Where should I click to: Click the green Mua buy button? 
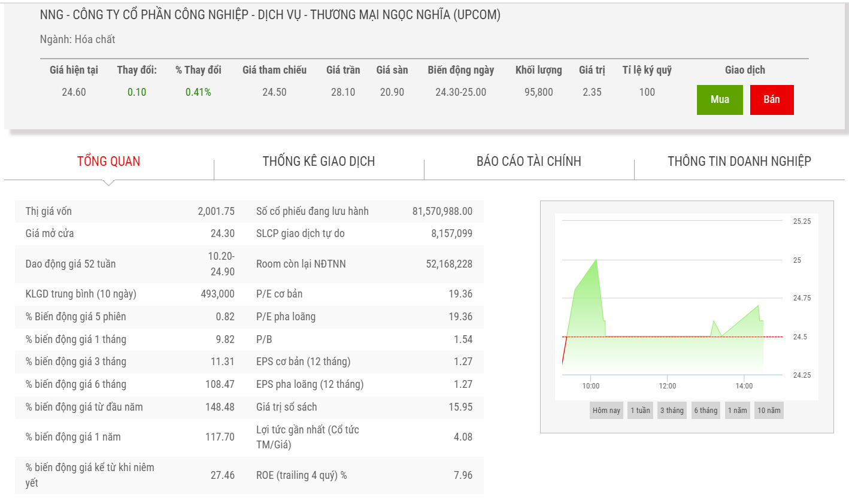pyautogui.click(x=719, y=99)
